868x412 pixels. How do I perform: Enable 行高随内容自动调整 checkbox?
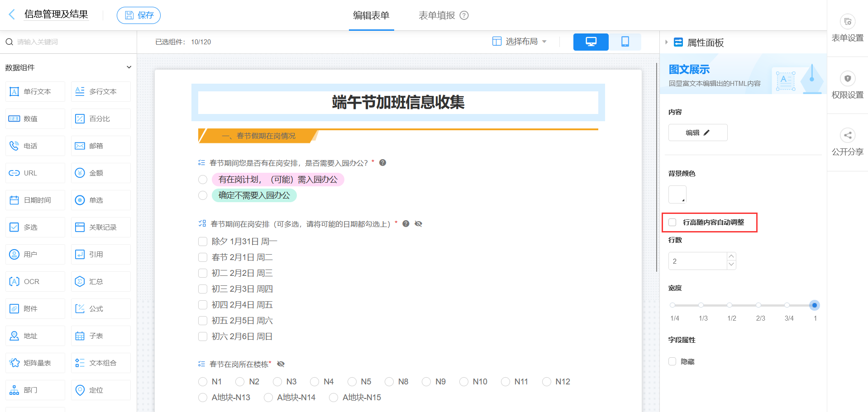click(672, 222)
